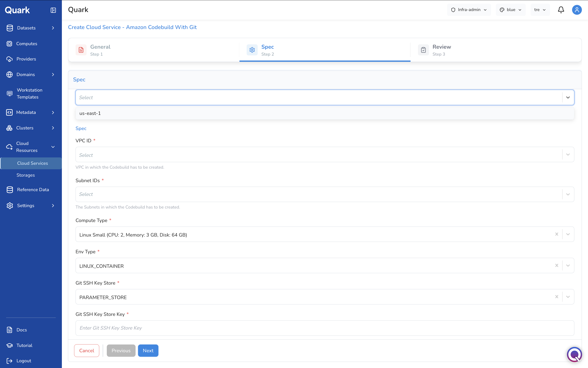
Task: Toggle the open region Select dropdown arrow
Action: point(568,97)
